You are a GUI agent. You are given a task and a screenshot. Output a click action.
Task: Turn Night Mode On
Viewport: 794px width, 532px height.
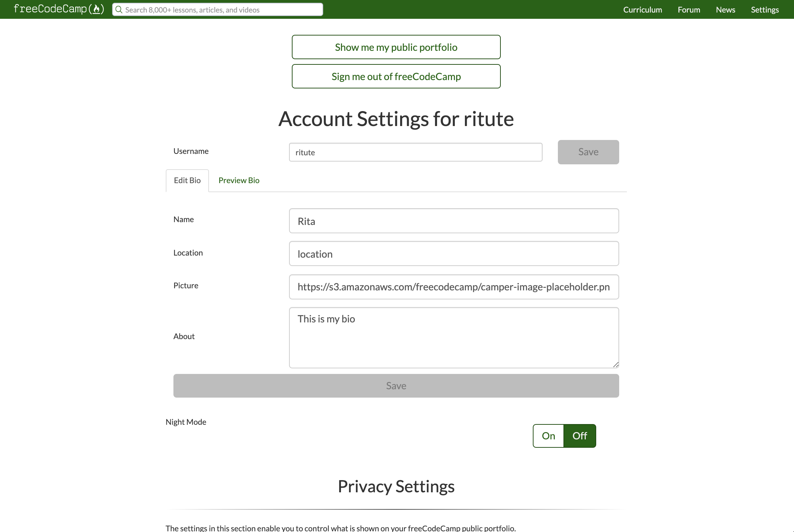tap(548, 436)
